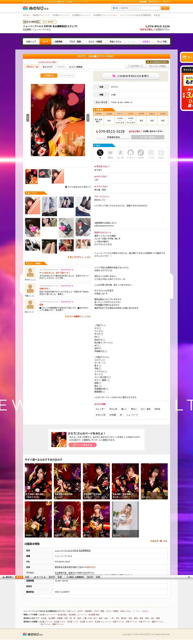Switch to the 写メブログ profile tab
This screenshot has width=193, height=644.
point(47,67)
